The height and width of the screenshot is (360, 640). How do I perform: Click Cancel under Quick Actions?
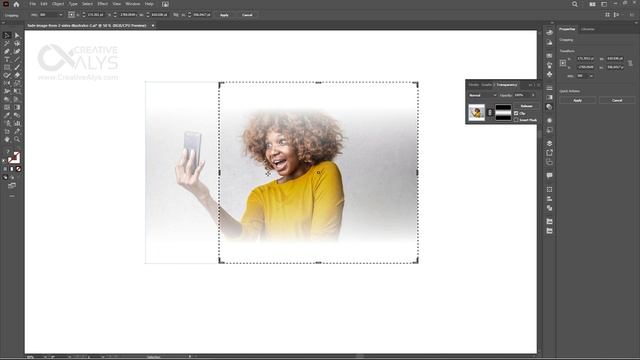point(617,100)
